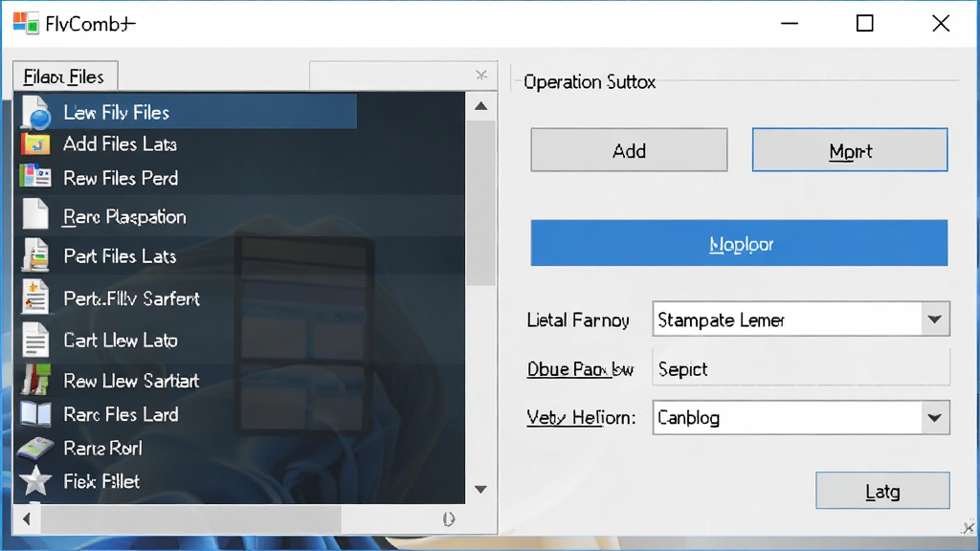This screenshot has width=980, height=551.
Task: Close the FlyComb window
Action: pyautogui.click(x=941, y=23)
